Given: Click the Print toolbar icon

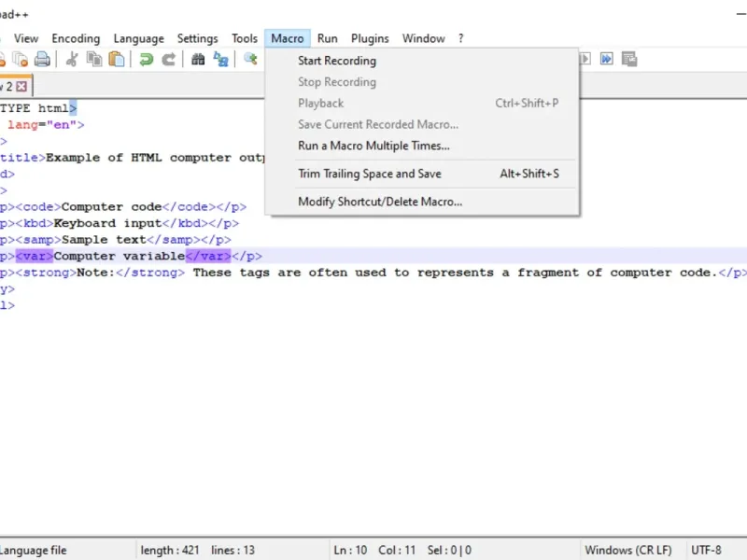Looking at the screenshot, I should pos(42,60).
